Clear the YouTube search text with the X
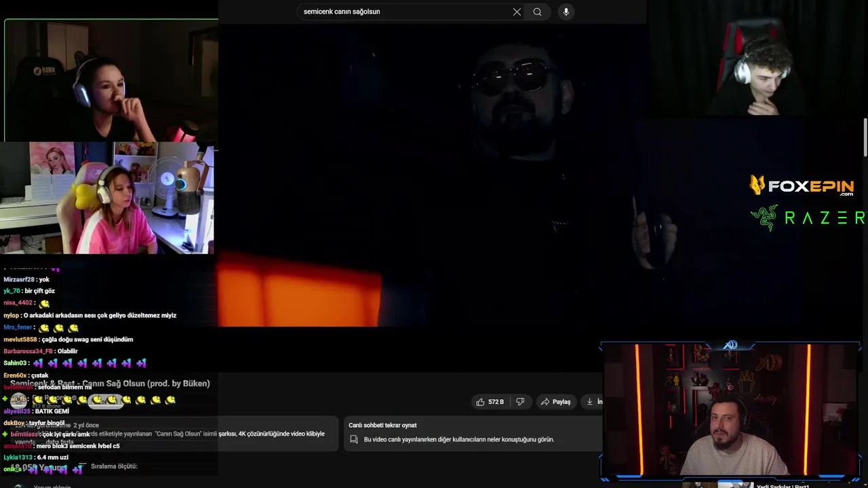Viewport: 868px width, 488px height. (517, 12)
